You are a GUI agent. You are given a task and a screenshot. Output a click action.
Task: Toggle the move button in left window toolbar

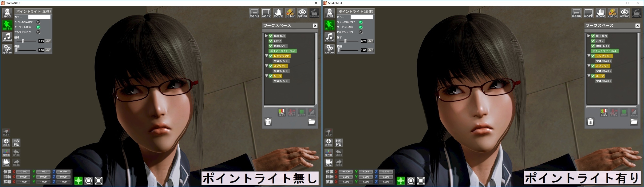click(x=278, y=13)
